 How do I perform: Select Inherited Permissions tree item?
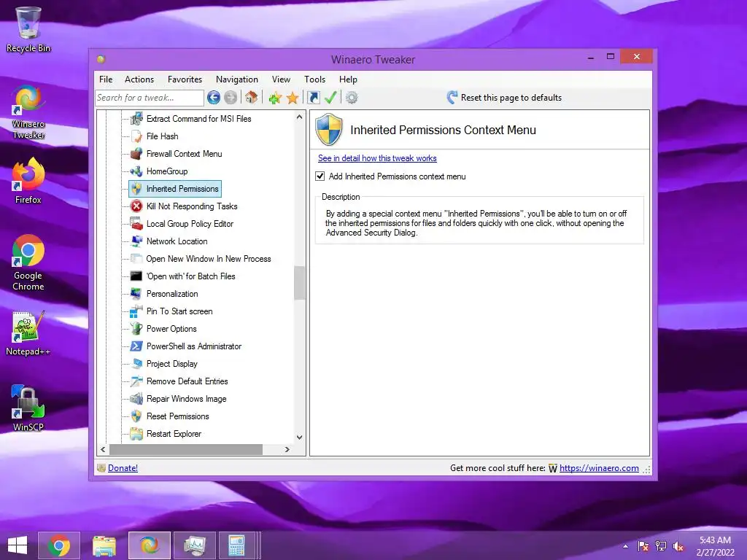[x=175, y=189]
